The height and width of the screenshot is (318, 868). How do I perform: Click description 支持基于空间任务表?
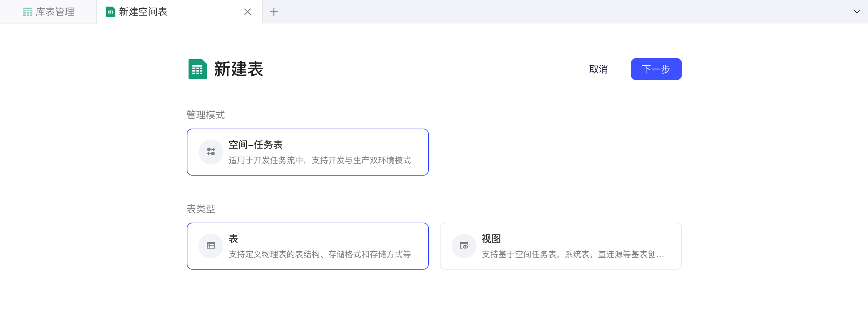point(573,254)
